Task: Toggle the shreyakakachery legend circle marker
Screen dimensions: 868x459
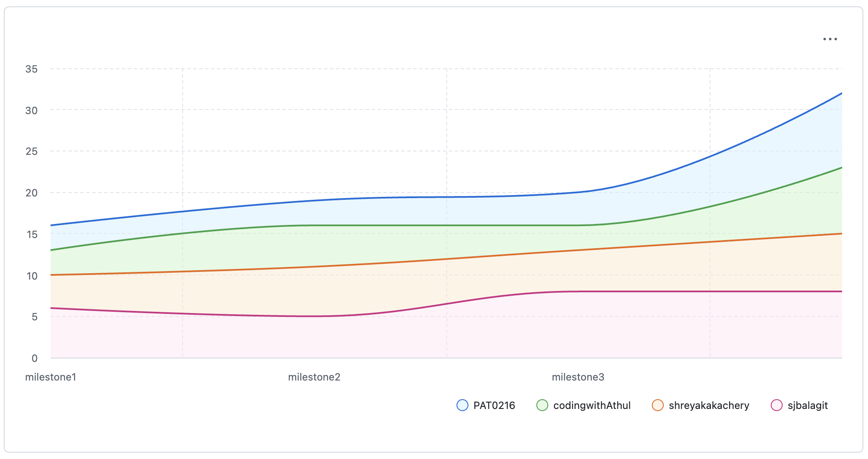Action: pyautogui.click(x=657, y=405)
